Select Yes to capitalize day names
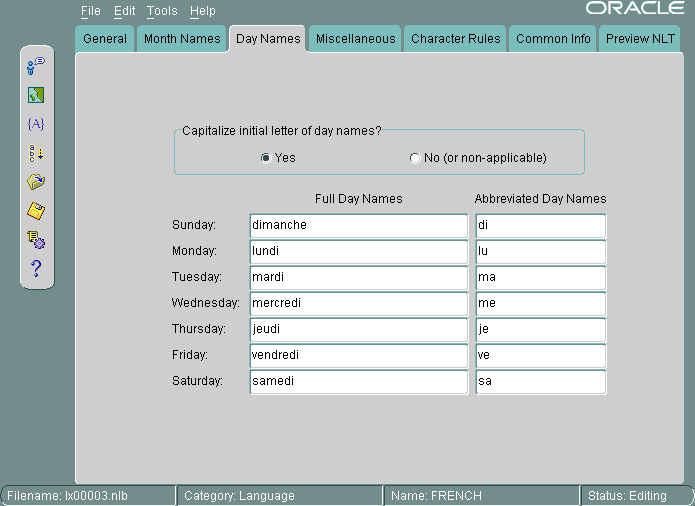Viewport: 695px width, 506px height. 265,158
